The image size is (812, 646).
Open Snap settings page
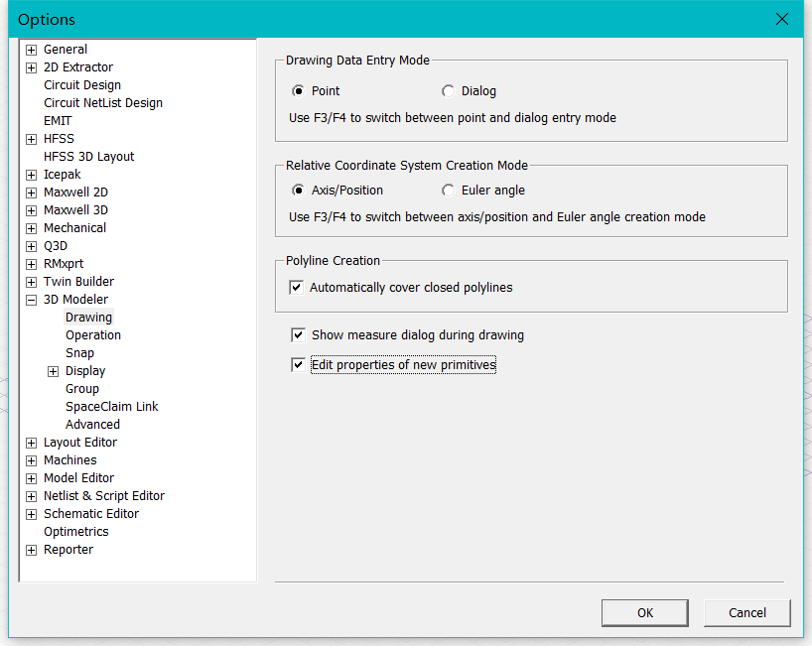click(x=79, y=353)
